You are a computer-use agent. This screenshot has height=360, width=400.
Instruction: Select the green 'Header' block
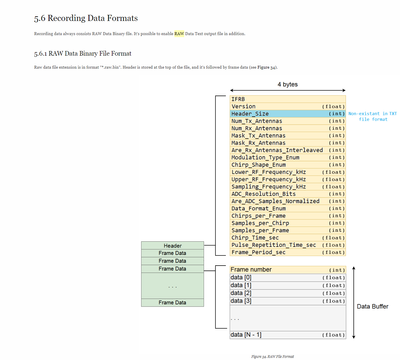click(x=172, y=246)
